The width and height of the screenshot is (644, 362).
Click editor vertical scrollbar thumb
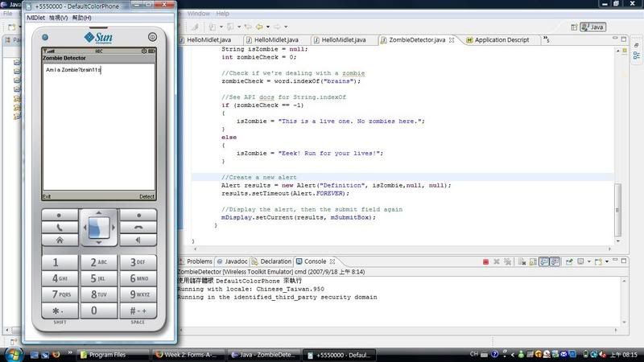[x=617, y=210]
